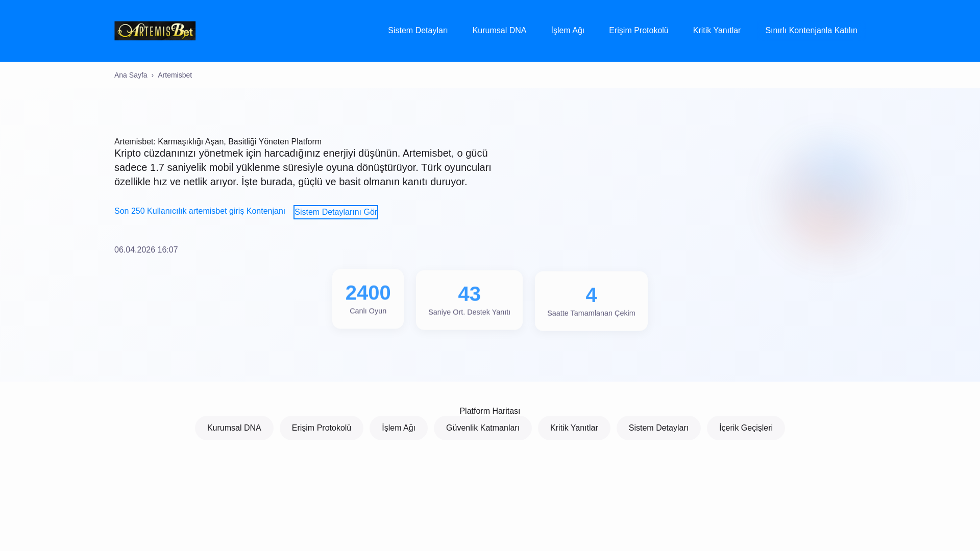Click Sistem Detaylarını Gör button
This screenshot has width=980, height=551.
tap(336, 212)
